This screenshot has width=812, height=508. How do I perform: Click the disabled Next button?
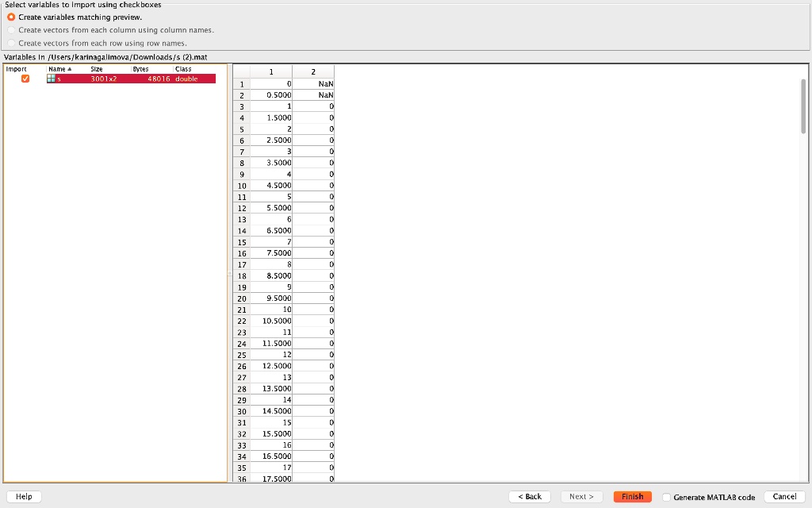[x=581, y=496]
